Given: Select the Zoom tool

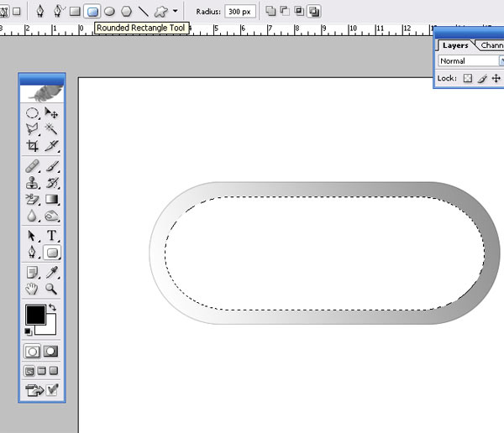Looking at the screenshot, I should [51, 290].
